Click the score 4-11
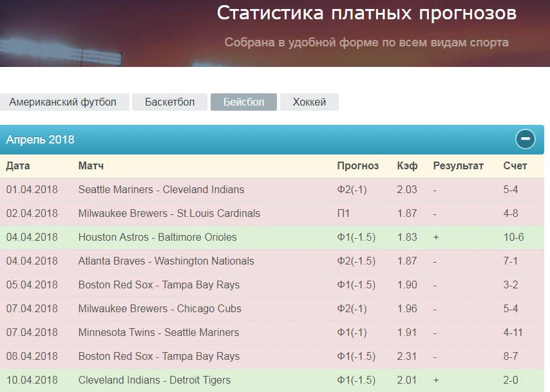 513,332
